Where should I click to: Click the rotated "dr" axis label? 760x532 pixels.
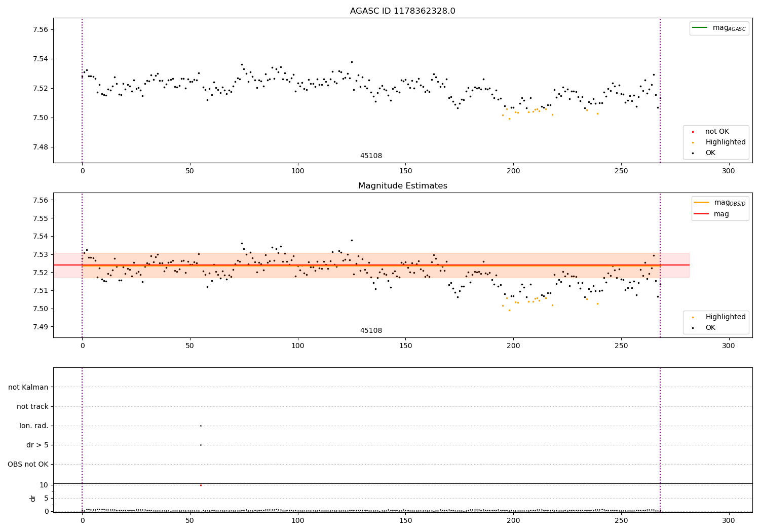point(33,498)
